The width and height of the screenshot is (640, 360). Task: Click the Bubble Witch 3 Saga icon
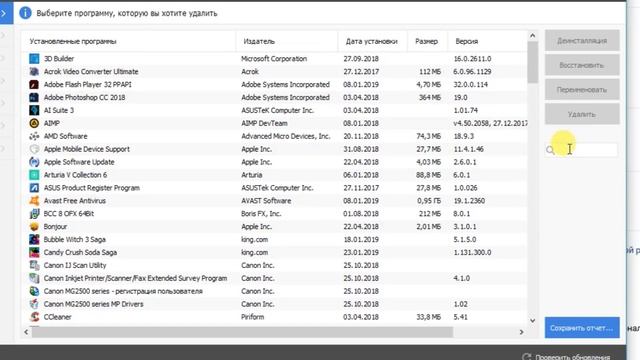(x=34, y=240)
